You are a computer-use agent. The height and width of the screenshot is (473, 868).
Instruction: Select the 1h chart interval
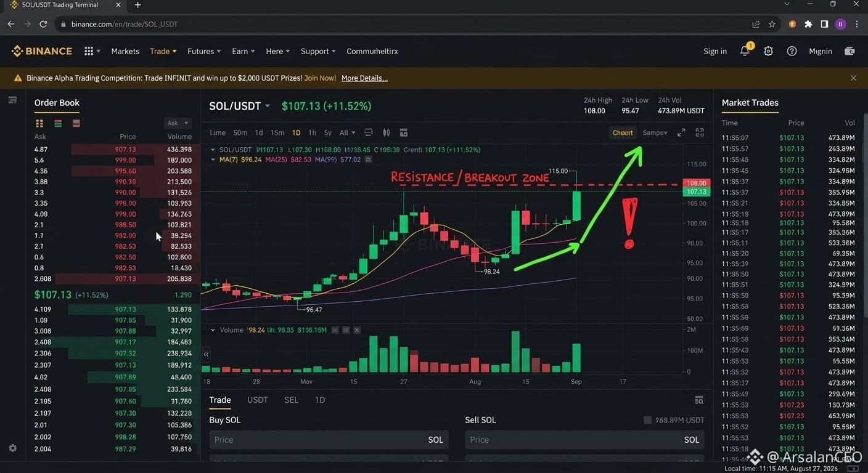312,132
